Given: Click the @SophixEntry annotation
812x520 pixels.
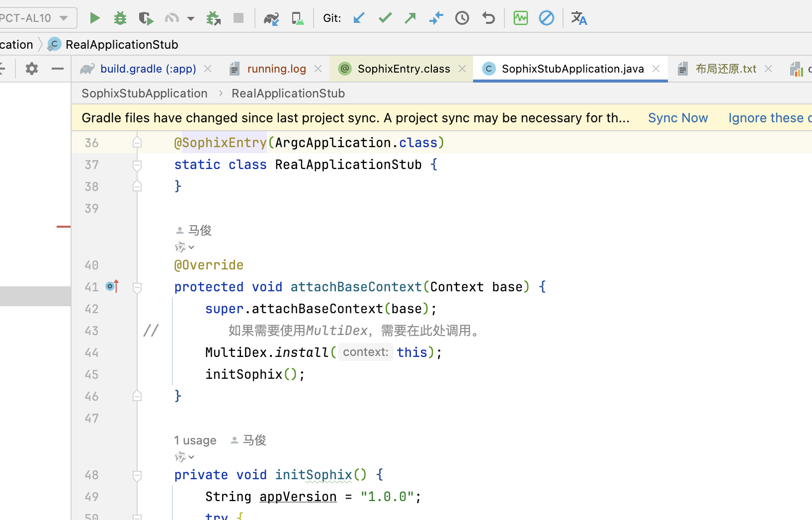Looking at the screenshot, I should pos(220,143).
